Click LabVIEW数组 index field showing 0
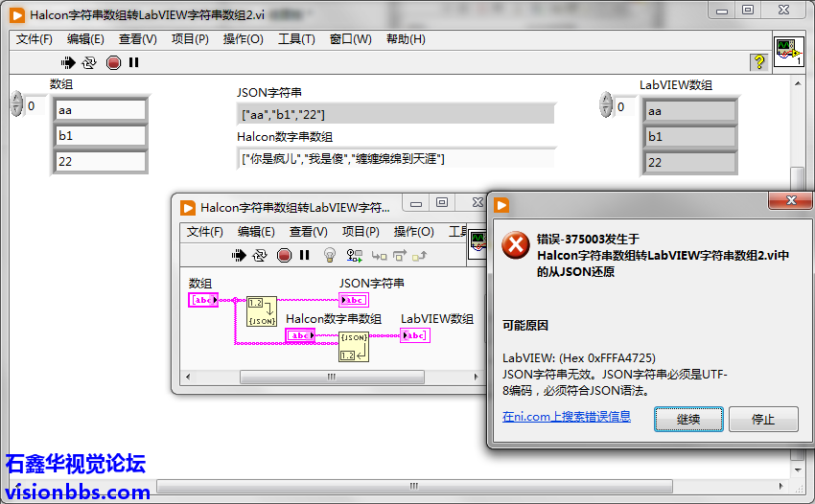This screenshot has width=815, height=504. tap(624, 107)
